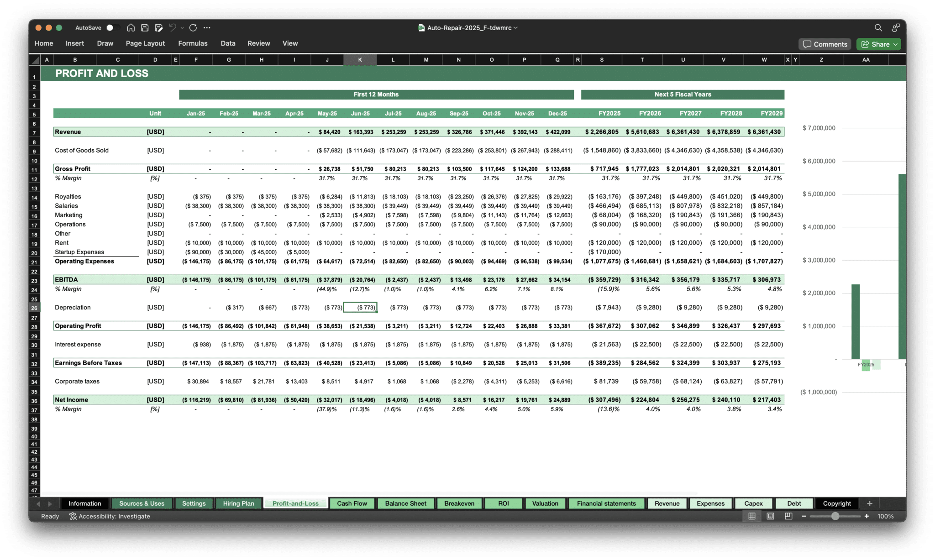
Task: Open the Formulas ribbon tab
Action: (x=193, y=43)
